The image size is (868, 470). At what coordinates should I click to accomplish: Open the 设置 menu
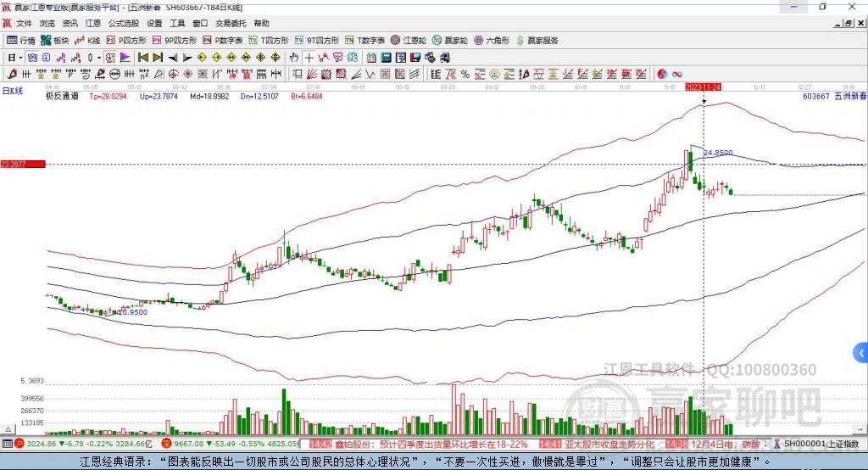point(154,23)
